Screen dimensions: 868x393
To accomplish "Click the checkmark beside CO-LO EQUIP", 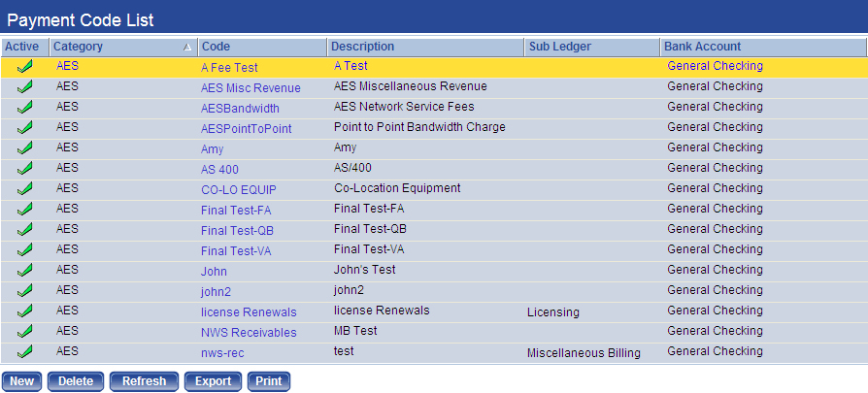I will coord(24,189).
